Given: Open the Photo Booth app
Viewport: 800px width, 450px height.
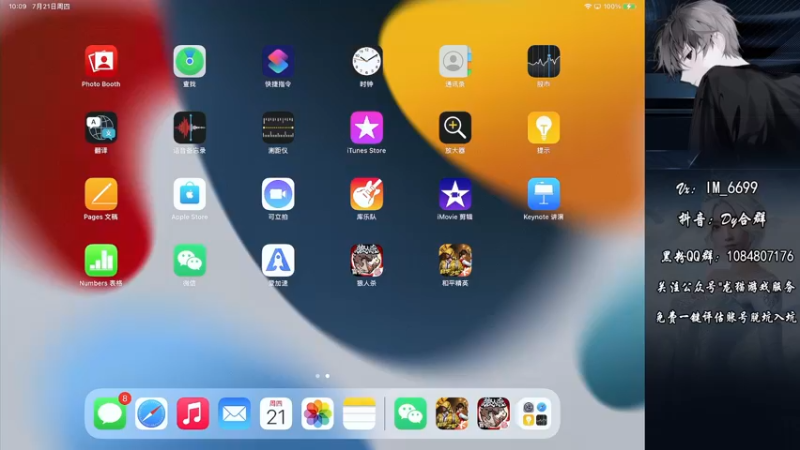Looking at the screenshot, I should tap(101, 61).
